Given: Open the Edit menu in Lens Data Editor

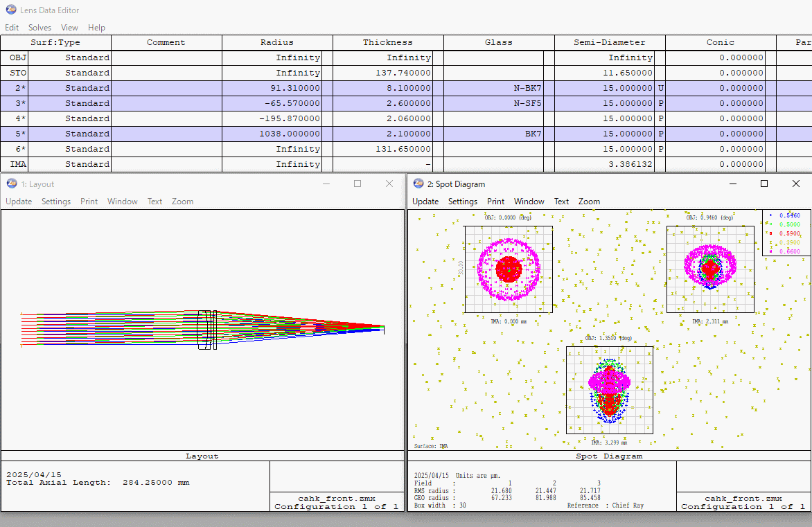Looking at the screenshot, I should [11, 28].
